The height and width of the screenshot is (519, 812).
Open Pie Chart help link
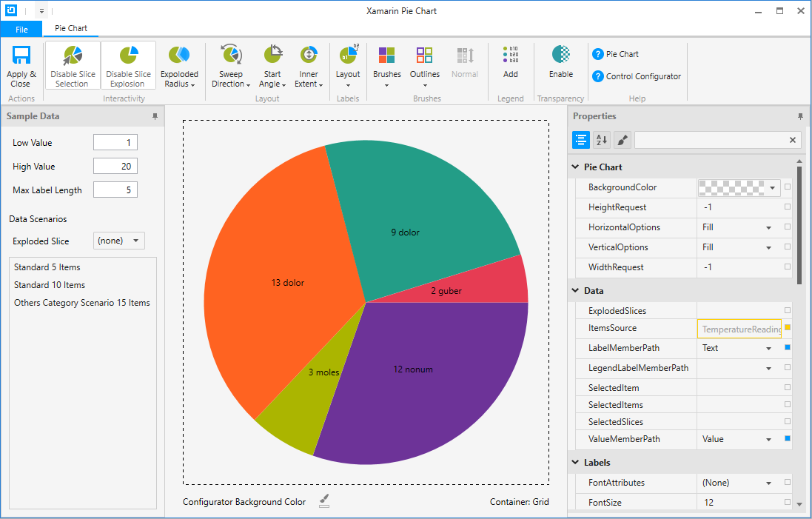pos(616,54)
